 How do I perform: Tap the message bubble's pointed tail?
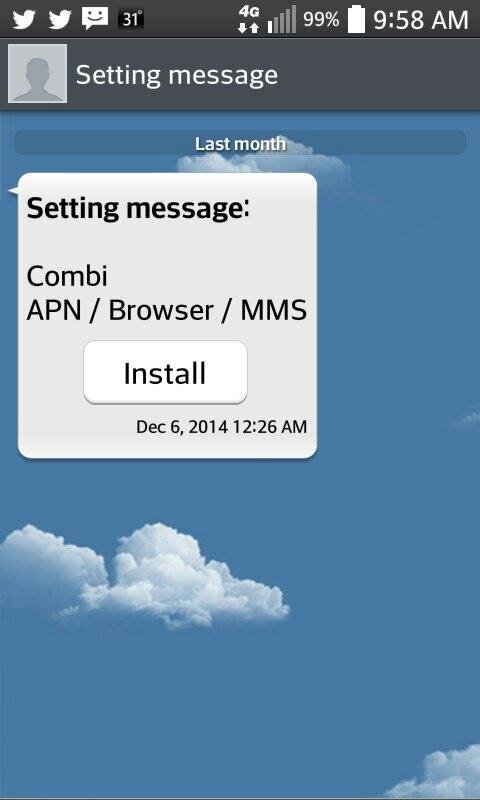click(13, 191)
